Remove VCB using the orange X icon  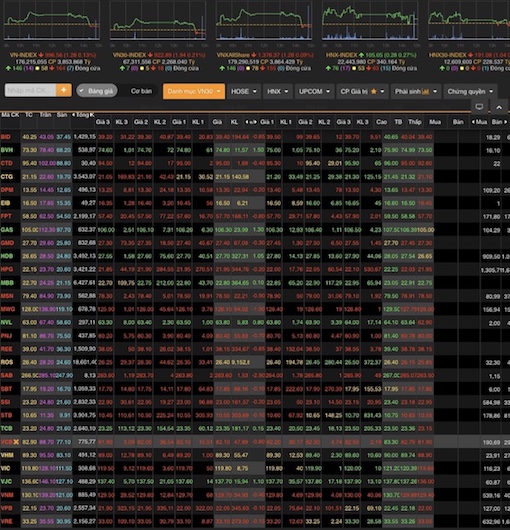[16, 442]
